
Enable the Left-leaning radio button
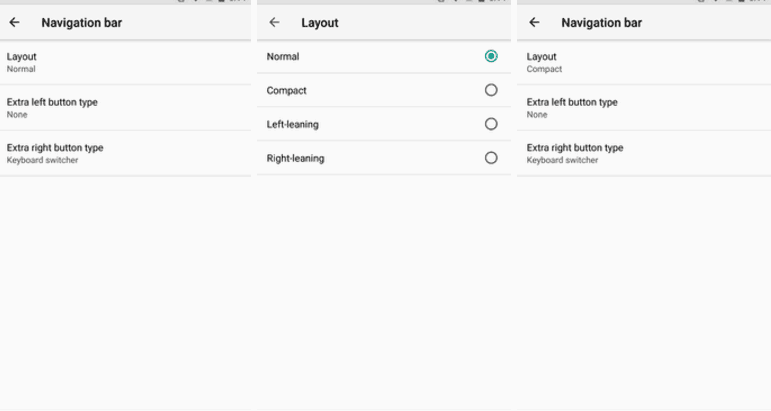pos(490,124)
